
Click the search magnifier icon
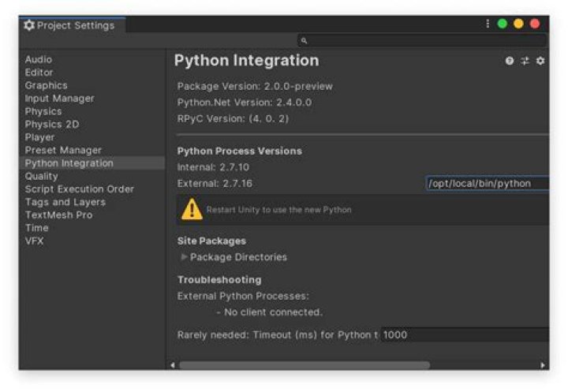click(305, 41)
